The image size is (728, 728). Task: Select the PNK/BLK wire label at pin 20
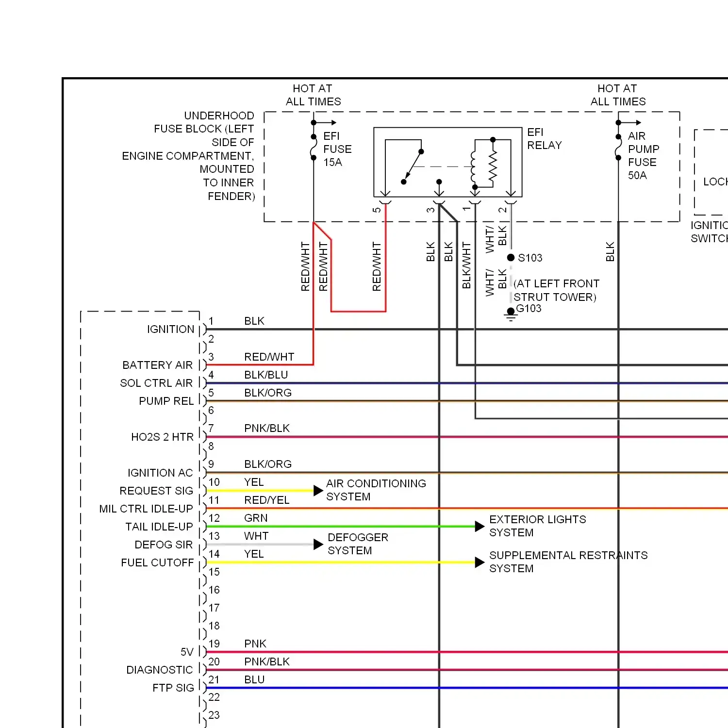(267, 662)
